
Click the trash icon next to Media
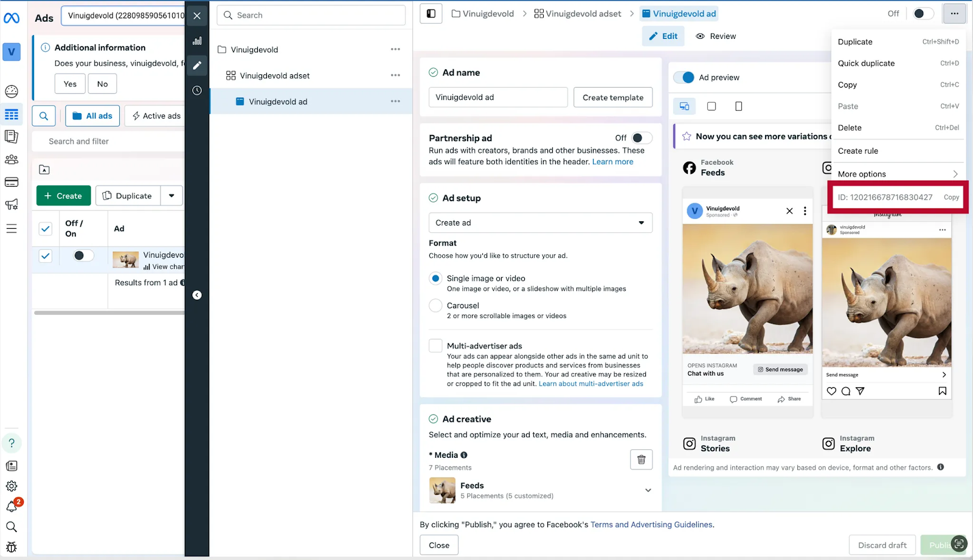tap(641, 460)
